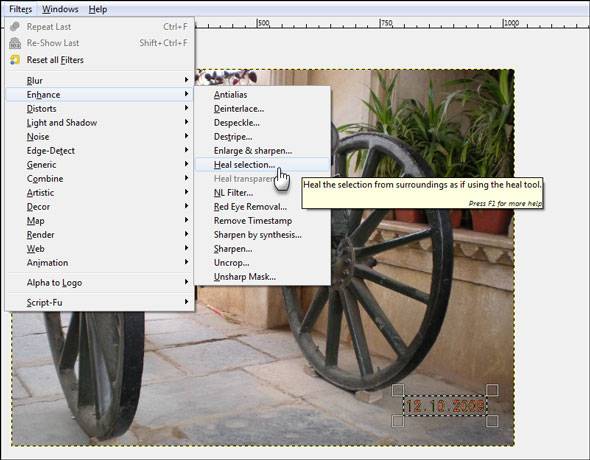Click the Light and Shadow arrow

click(186, 122)
